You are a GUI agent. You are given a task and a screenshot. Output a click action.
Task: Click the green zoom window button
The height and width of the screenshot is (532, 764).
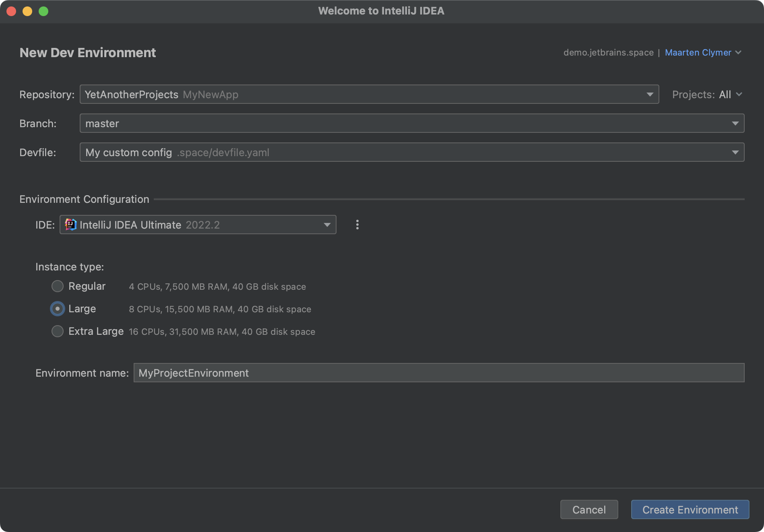43,11
